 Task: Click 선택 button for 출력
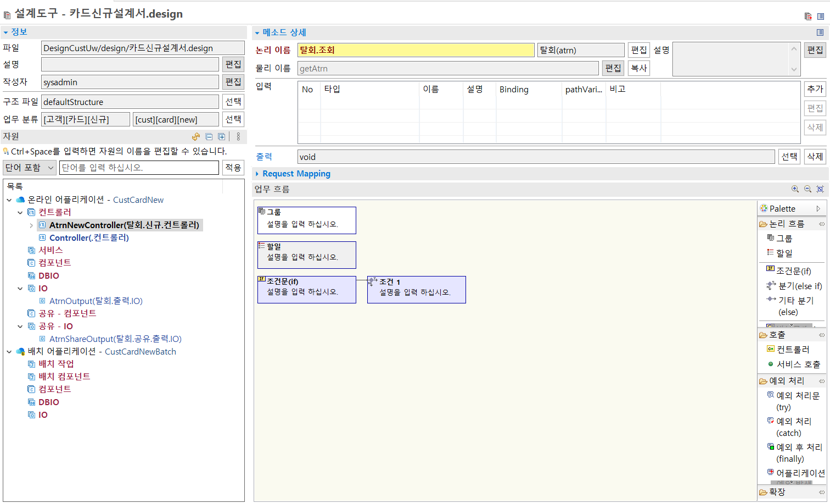point(789,157)
